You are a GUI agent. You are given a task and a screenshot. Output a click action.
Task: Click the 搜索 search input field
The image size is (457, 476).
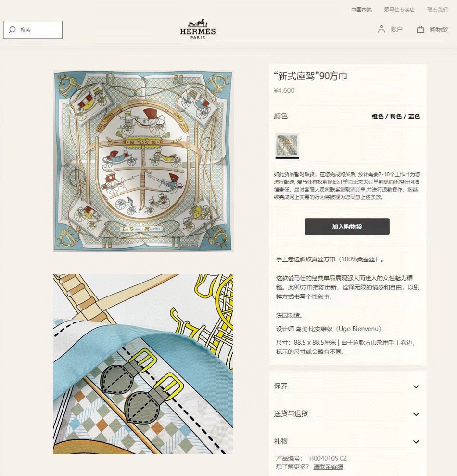tap(33, 29)
